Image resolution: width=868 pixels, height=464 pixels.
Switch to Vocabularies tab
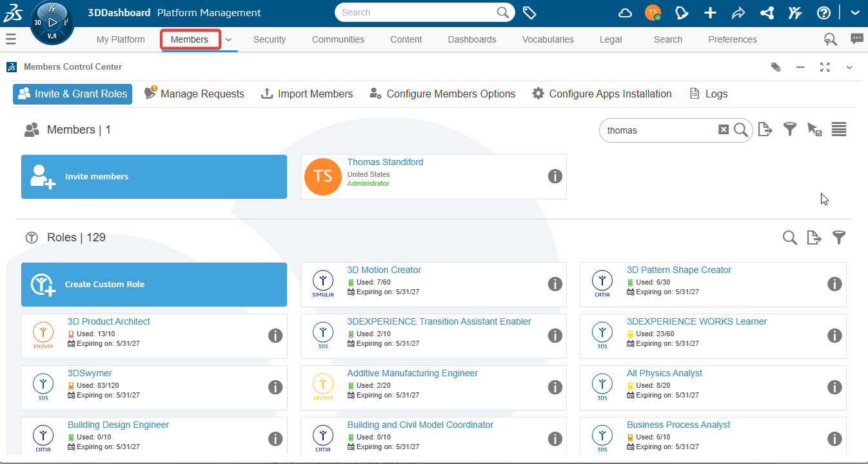548,39
